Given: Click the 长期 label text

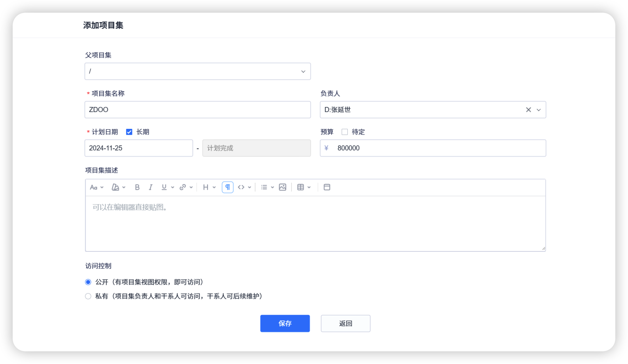Looking at the screenshot, I should [143, 132].
